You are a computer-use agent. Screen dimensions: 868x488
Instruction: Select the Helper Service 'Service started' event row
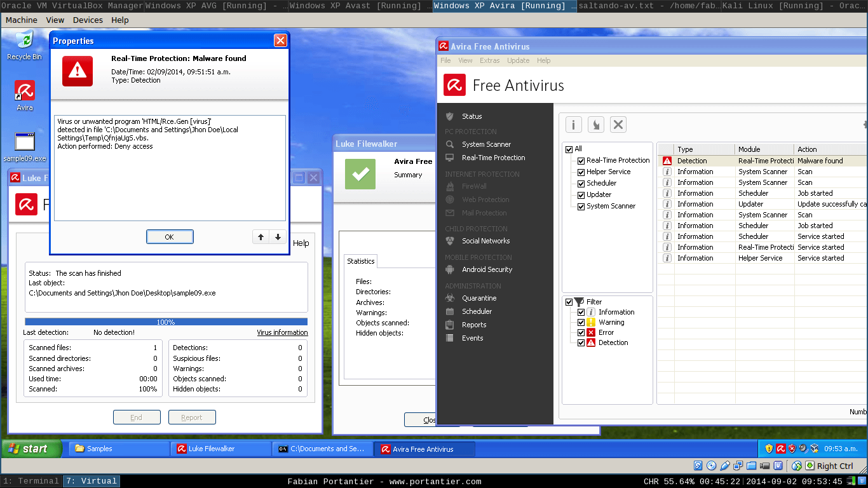(x=763, y=258)
